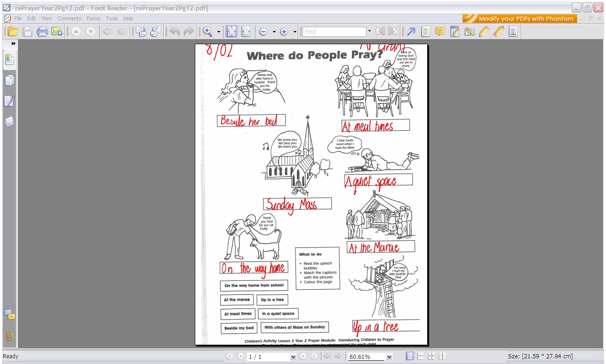Open the page number 1 / 1 dropdown
The width and height of the screenshot is (606, 364).
coord(294,357)
